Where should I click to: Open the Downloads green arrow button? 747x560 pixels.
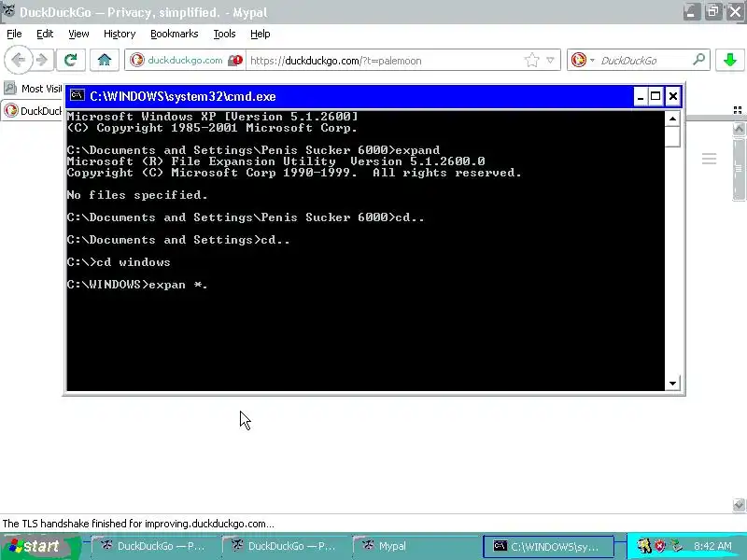click(x=730, y=60)
